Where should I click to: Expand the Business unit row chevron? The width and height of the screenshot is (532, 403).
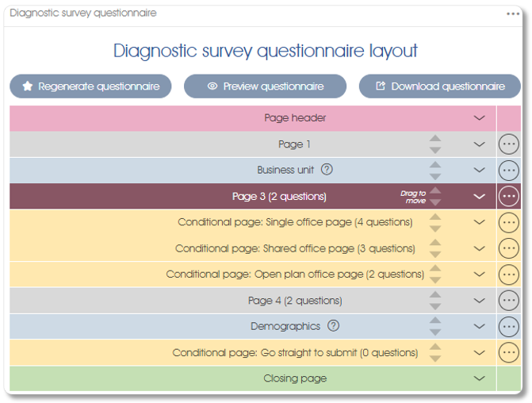pos(479,170)
